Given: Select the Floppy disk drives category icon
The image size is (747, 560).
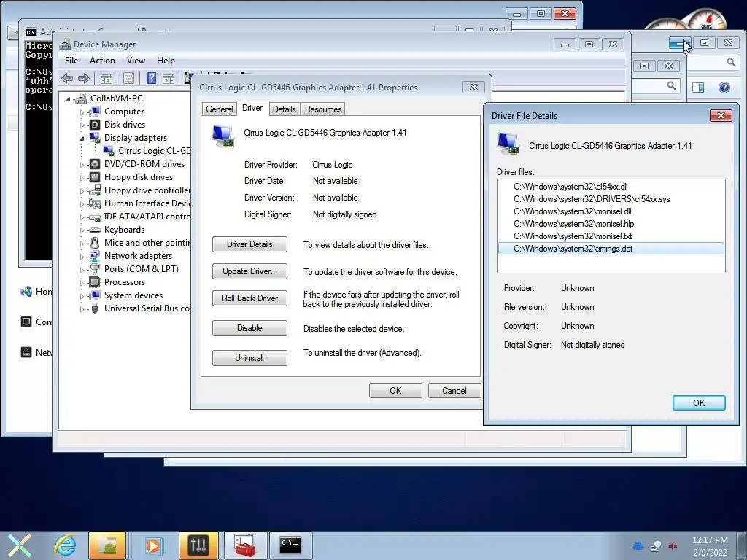Looking at the screenshot, I should pyautogui.click(x=96, y=177).
